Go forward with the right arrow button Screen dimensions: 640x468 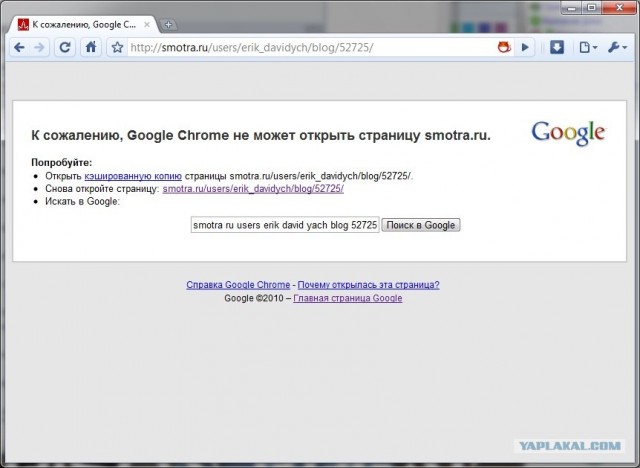(x=39, y=48)
